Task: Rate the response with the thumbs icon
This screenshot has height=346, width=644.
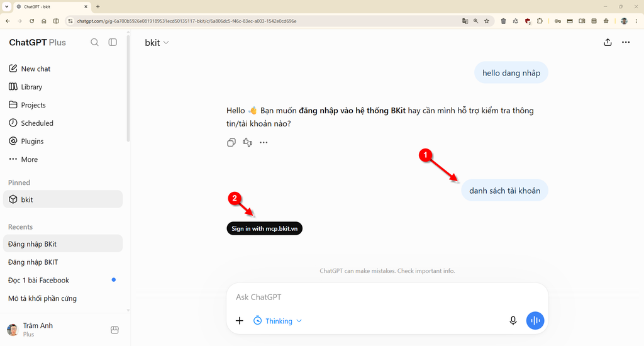Action: click(247, 142)
